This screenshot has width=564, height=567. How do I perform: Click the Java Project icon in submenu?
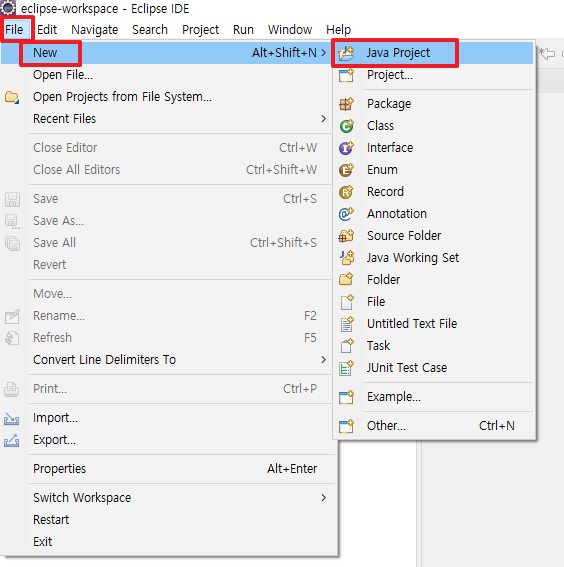point(346,53)
